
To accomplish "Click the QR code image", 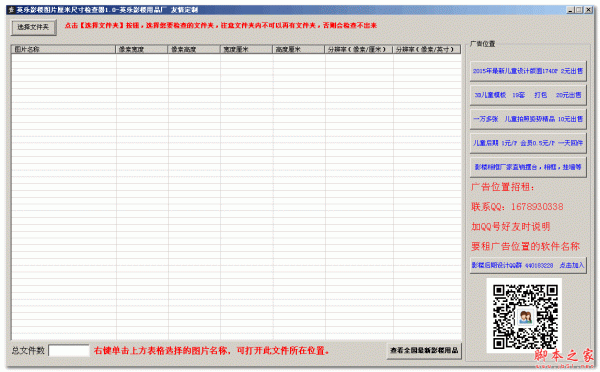I will [525, 316].
